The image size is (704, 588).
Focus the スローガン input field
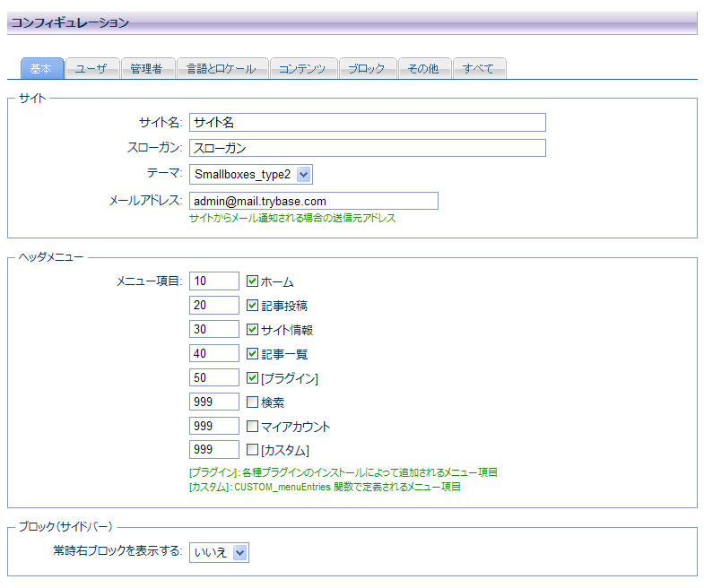367,149
